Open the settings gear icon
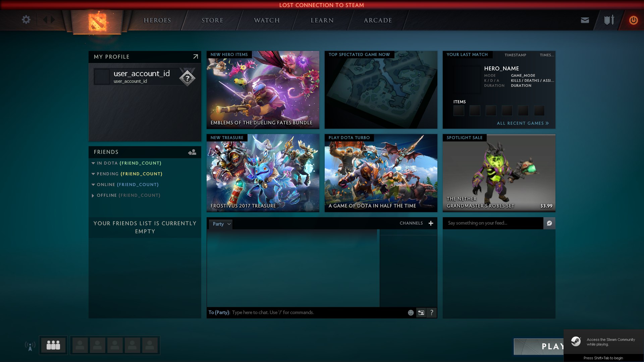This screenshot has width=644, height=362. click(x=26, y=20)
